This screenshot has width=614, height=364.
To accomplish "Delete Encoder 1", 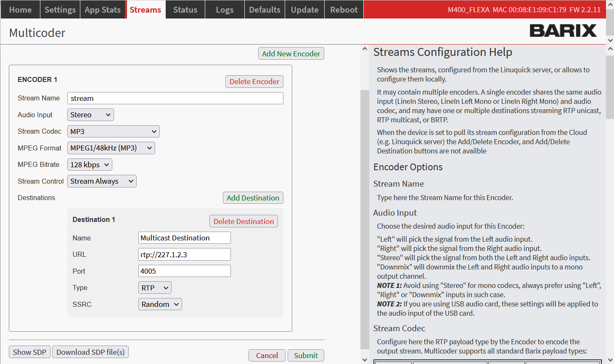I will coord(254,82).
